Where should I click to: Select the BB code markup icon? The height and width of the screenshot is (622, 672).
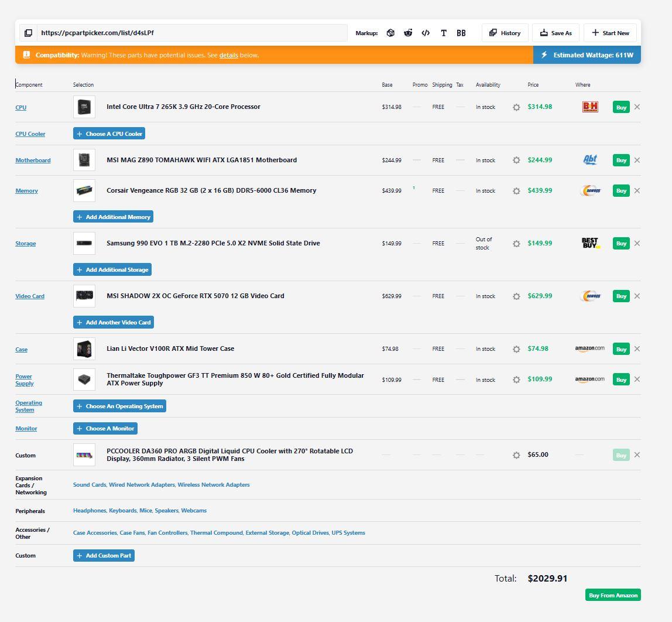pos(461,33)
